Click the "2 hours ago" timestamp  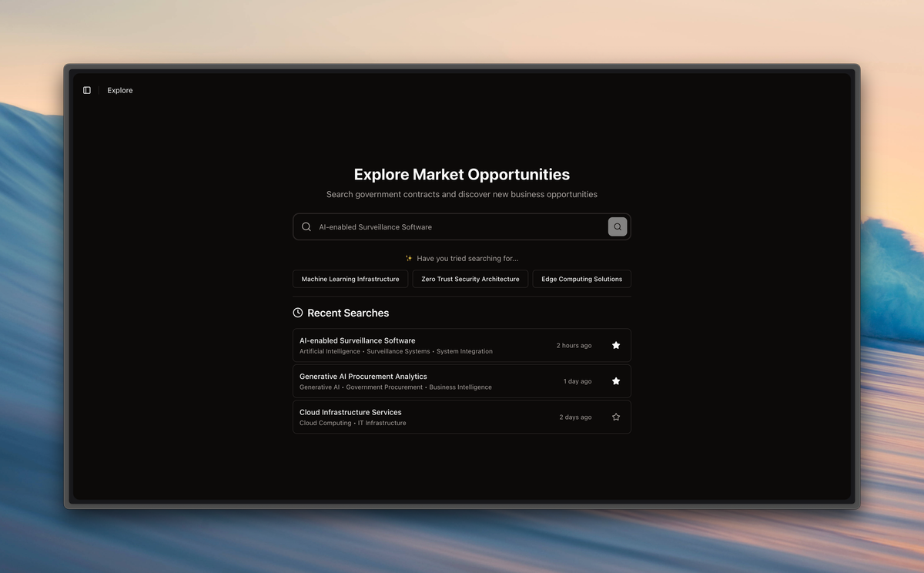point(574,346)
